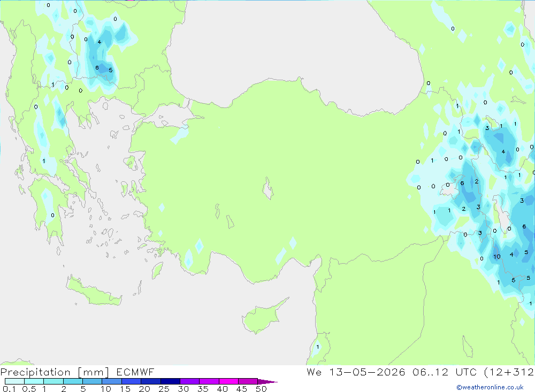Click the forecast date "13-05-2026"
This screenshot has height=392, width=535.
tap(367, 372)
